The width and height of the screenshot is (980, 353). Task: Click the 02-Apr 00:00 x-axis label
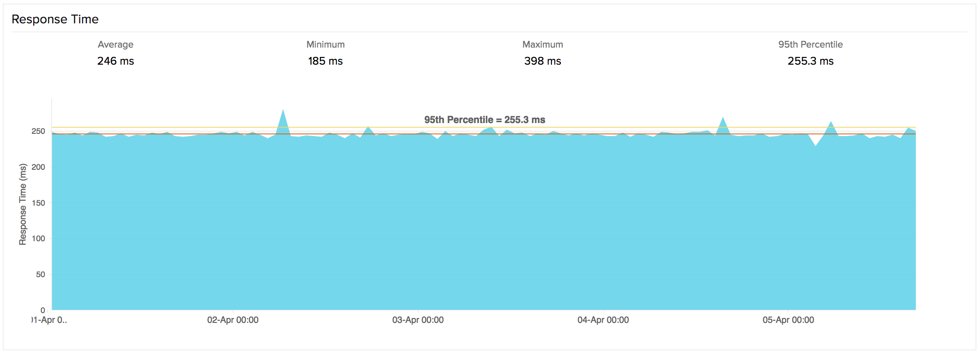click(x=232, y=320)
